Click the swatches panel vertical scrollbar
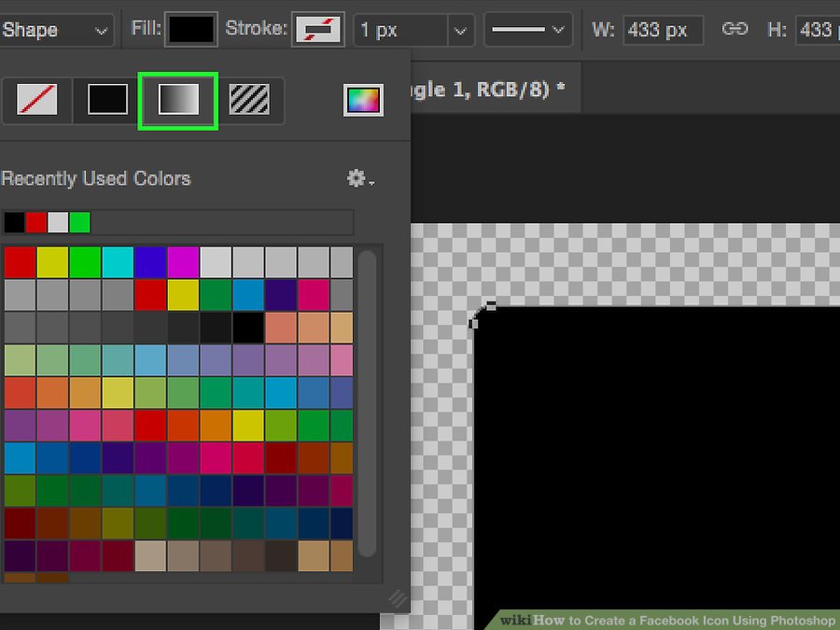 (367, 401)
